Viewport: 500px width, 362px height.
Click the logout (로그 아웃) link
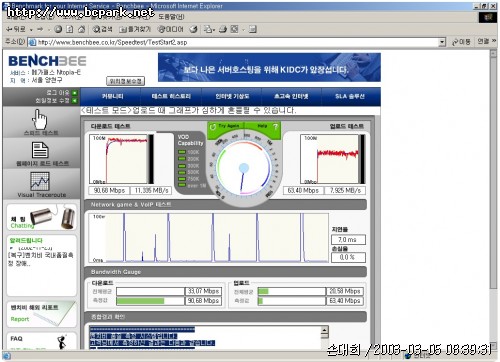click(58, 92)
